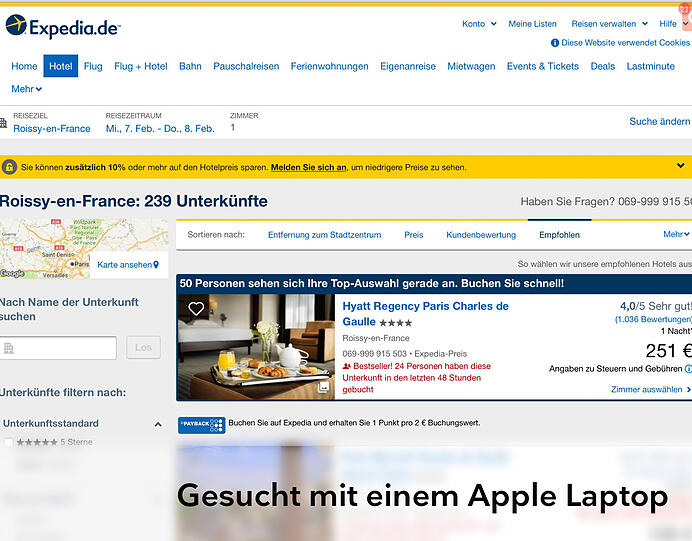Open the Mietwagen tab
Screen dimensions: 692x541
click(471, 66)
